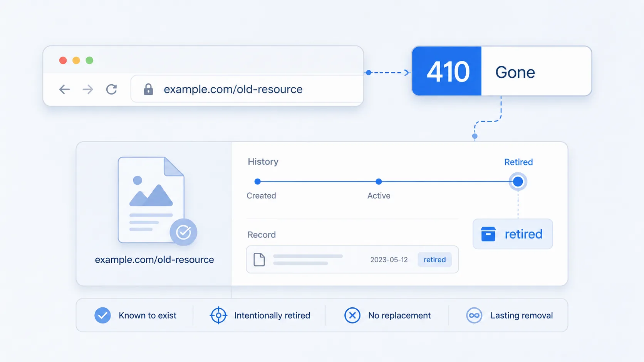
Task: Click the crosshair icon for Intentionally retired
Action: coord(218,315)
